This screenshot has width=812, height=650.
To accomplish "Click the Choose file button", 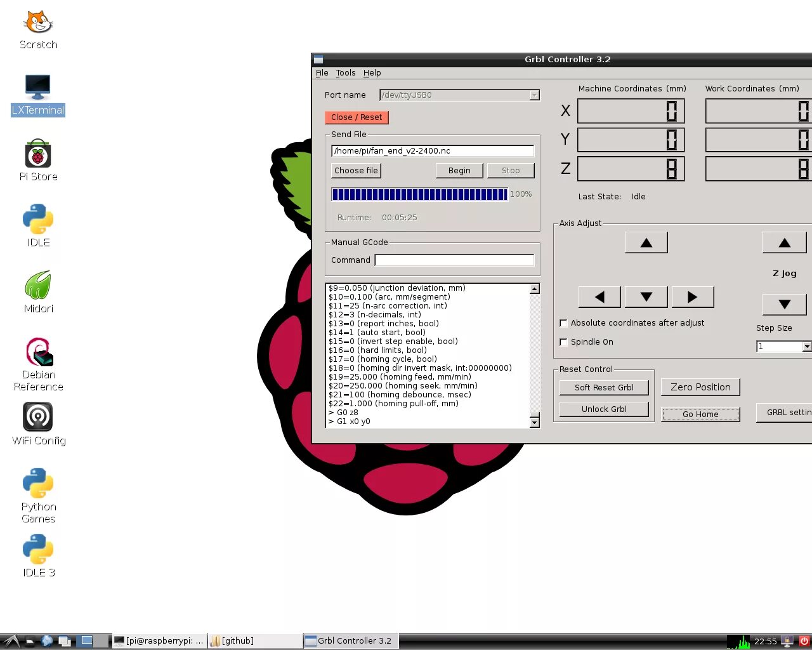I will click(x=356, y=171).
